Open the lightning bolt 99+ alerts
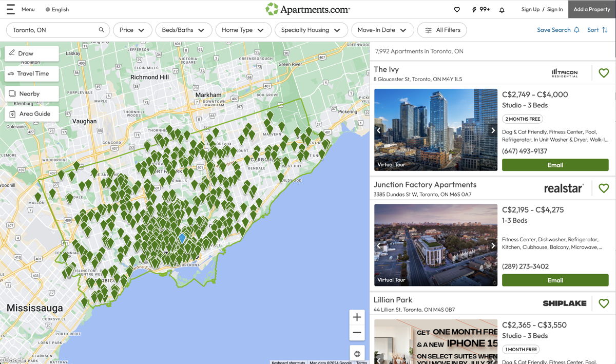Image resolution: width=616 pixels, height=364 pixels. pos(481,9)
